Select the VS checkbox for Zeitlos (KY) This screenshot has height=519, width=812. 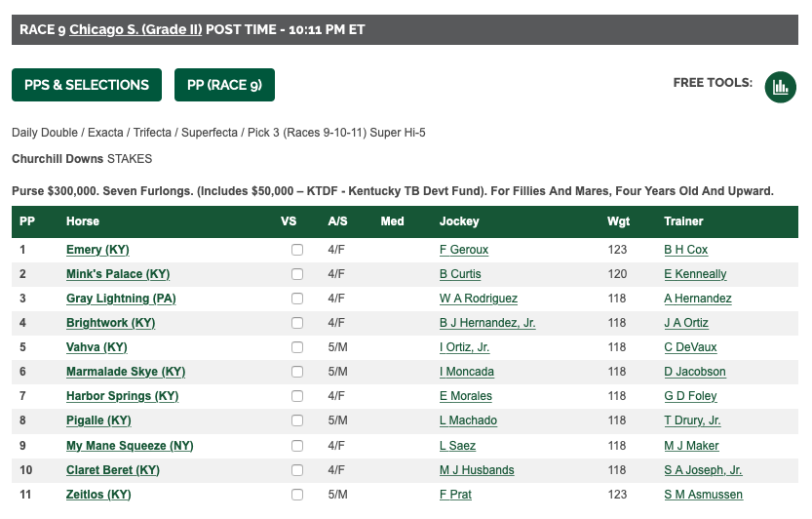point(297,495)
